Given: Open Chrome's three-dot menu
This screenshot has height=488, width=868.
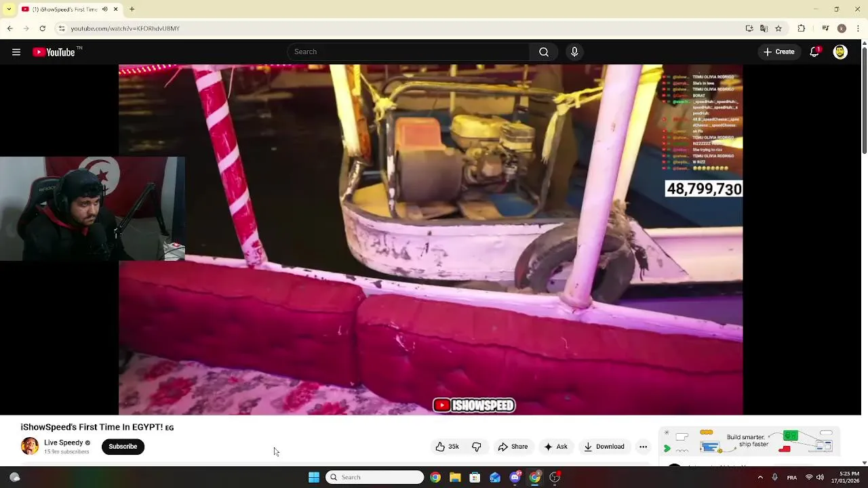Looking at the screenshot, I should pyautogui.click(x=858, y=28).
